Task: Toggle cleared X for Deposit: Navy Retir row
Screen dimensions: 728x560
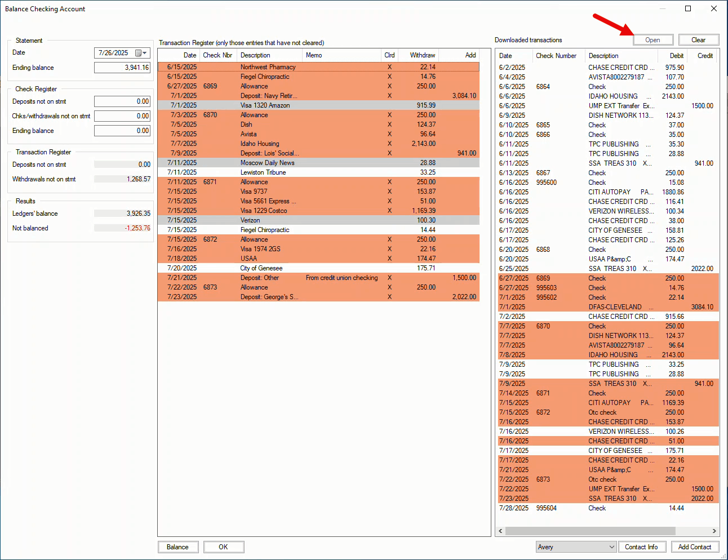Action: pos(389,96)
